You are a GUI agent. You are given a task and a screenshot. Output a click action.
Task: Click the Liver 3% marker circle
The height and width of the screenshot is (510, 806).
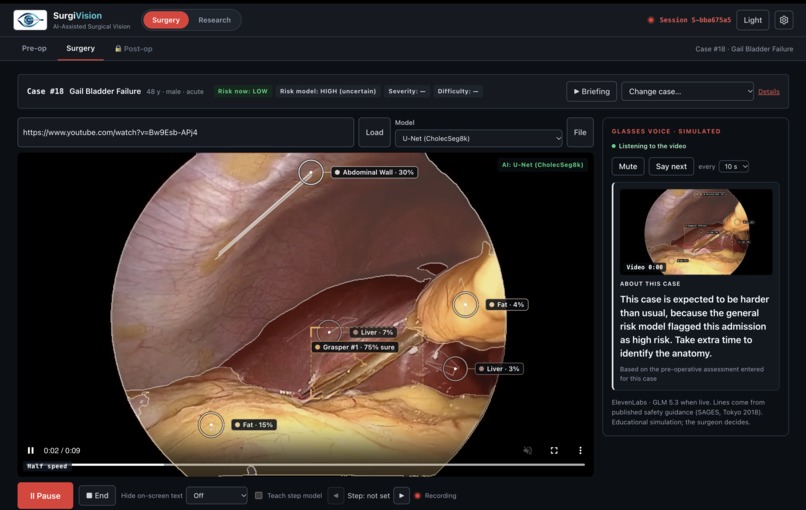click(455, 369)
